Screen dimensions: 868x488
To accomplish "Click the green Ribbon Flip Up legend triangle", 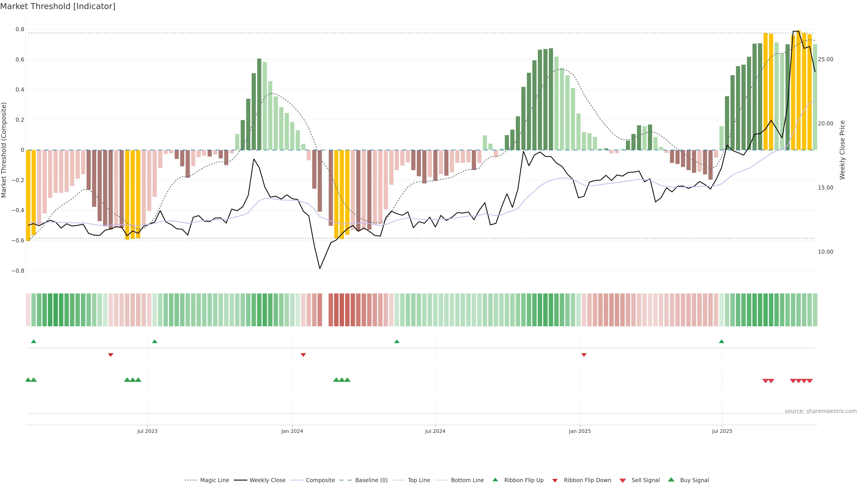I will tap(495, 480).
